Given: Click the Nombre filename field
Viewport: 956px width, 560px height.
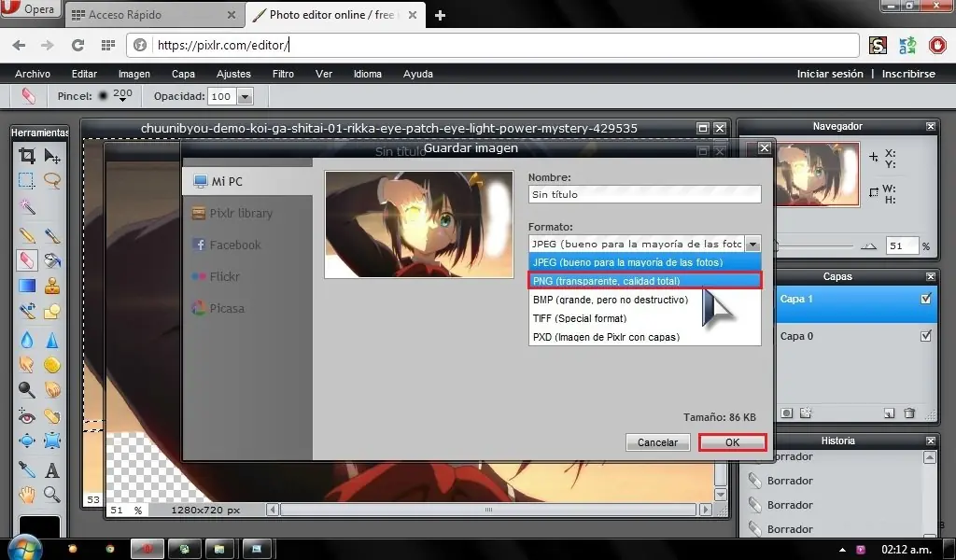Looking at the screenshot, I should pyautogui.click(x=644, y=194).
